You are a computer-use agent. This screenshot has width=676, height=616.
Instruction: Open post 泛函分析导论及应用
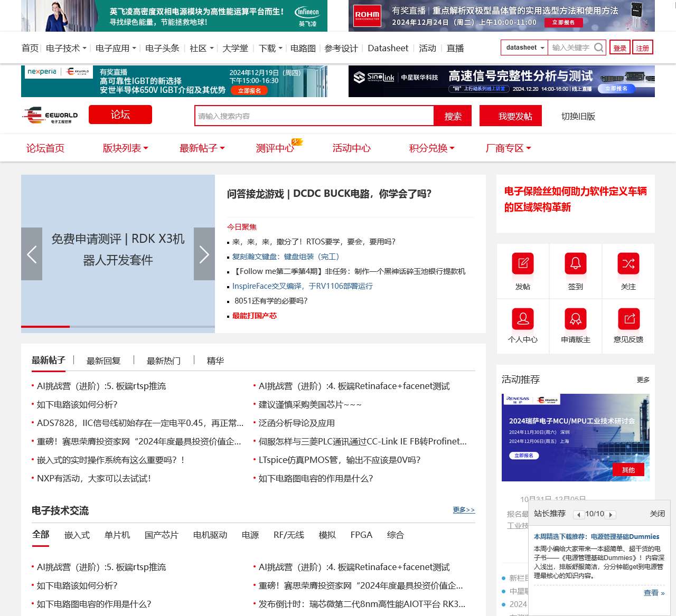pos(297,423)
